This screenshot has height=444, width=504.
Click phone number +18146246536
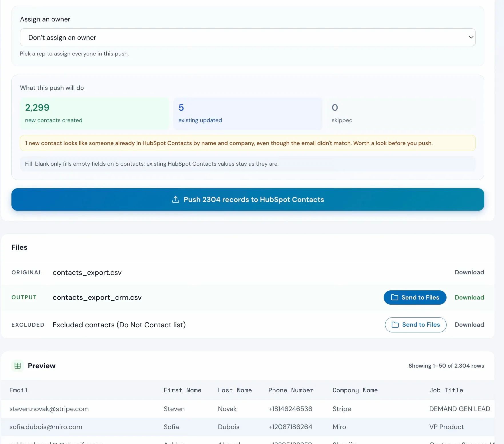pos(290,409)
